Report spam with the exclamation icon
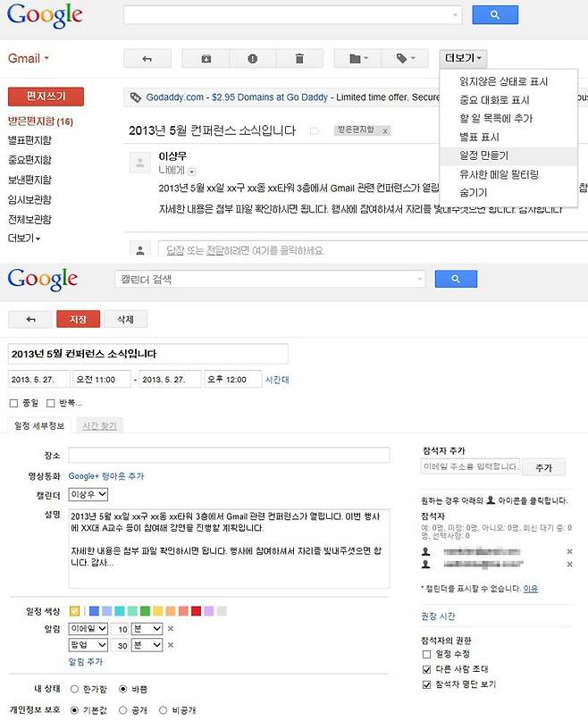This screenshot has width=588, height=721. 253,59
